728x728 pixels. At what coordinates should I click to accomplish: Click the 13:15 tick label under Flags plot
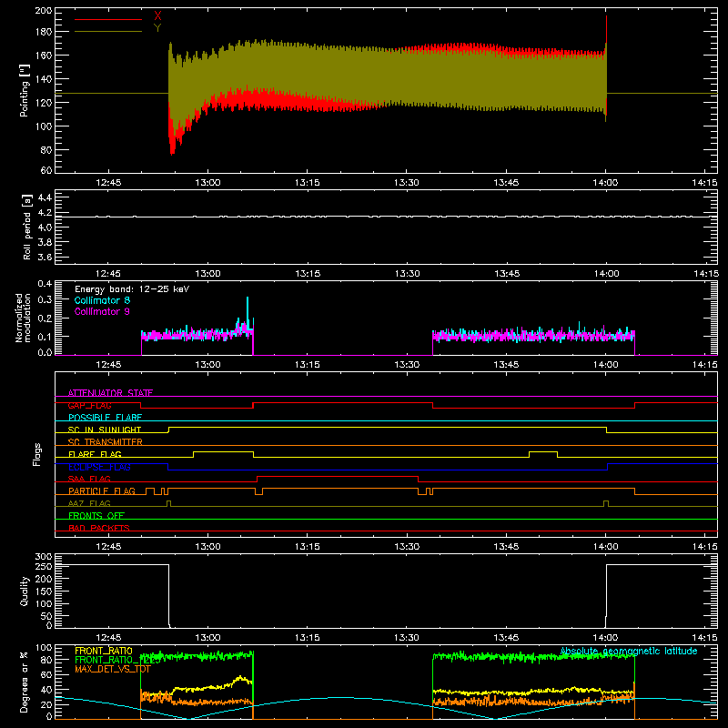(307, 547)
